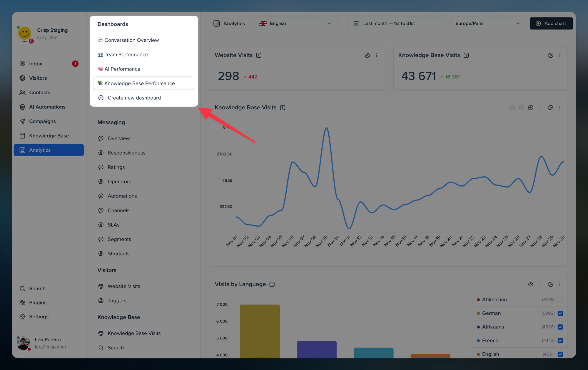Click Create new dashboard

(134, 98)
